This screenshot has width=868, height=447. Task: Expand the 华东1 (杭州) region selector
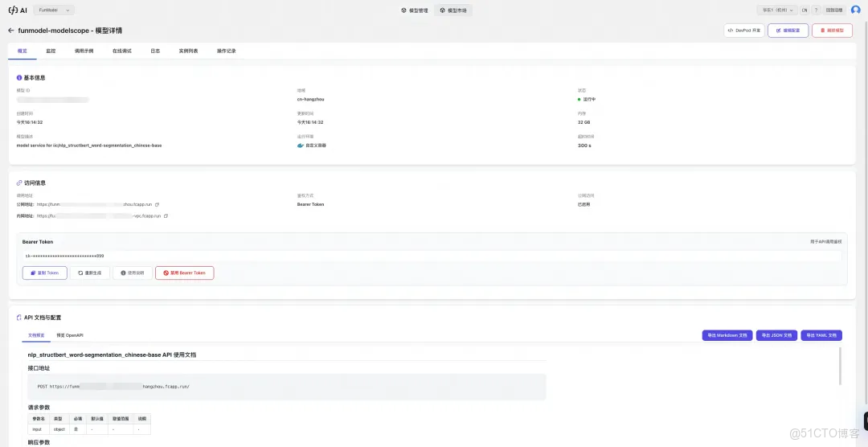[x=777, y=10]
